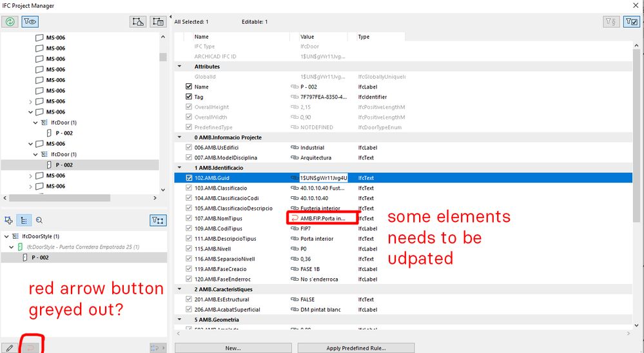Click the greyed red arrow update button
The height and width of the screenshot is (353, 644).
pos(30,348)
